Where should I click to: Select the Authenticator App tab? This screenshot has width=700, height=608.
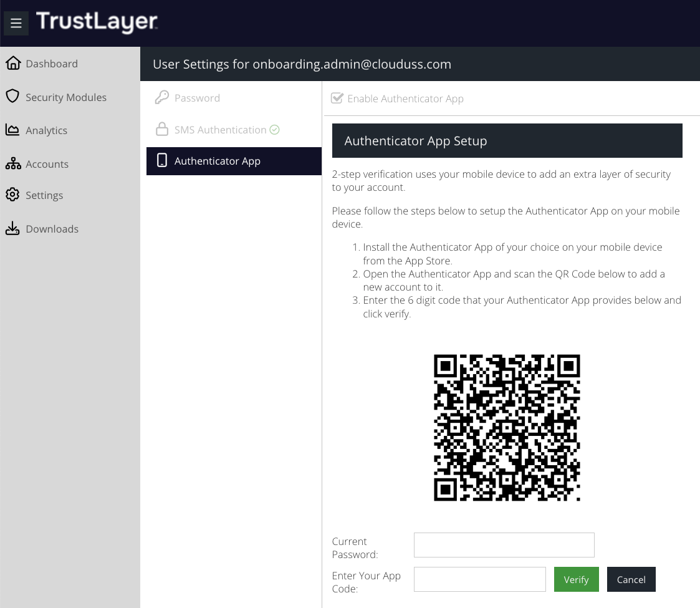234,161
